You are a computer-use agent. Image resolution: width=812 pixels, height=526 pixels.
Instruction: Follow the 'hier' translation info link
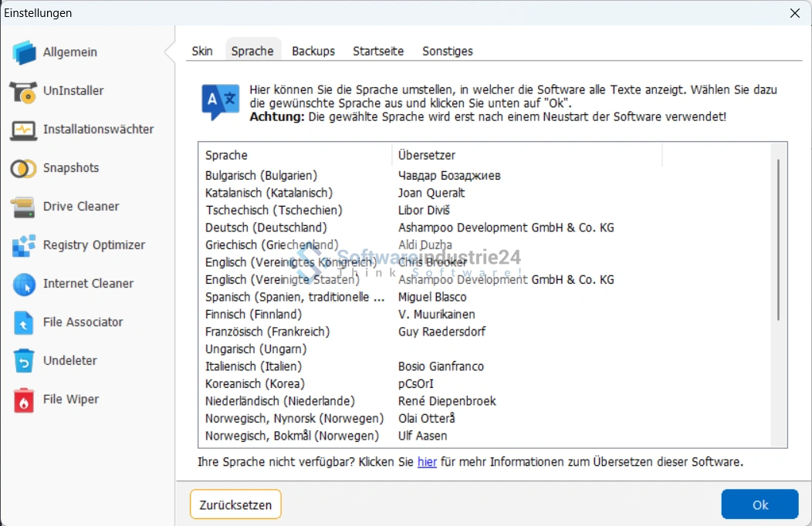tap(427, 462)
